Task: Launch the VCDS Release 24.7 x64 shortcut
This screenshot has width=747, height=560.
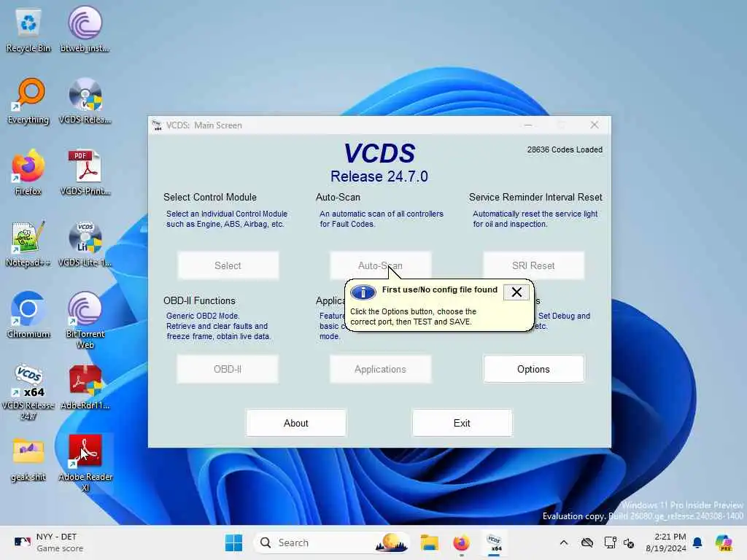Action: tap(28, 392)
